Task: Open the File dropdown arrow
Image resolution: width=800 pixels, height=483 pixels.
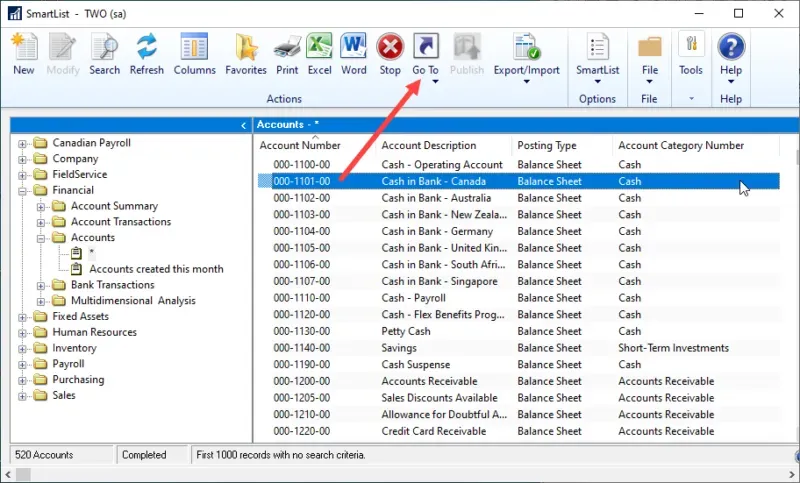Action: click(x=649, y=82)
